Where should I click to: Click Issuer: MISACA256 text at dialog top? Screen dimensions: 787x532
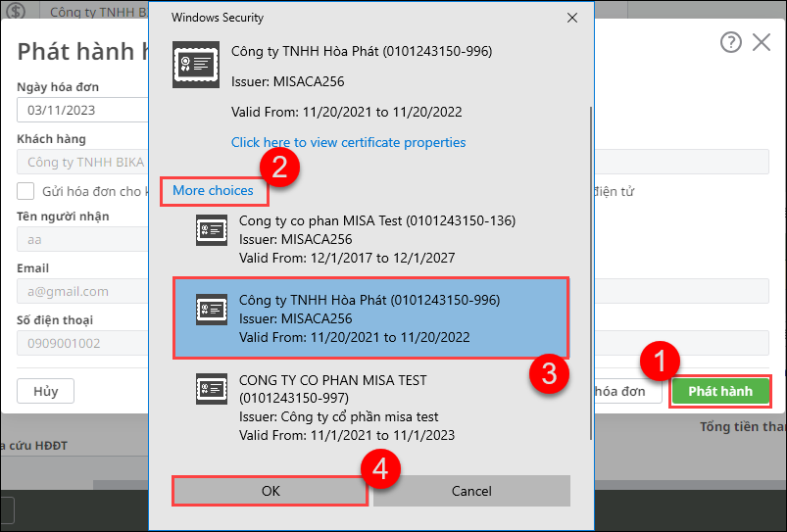(287, 81)
